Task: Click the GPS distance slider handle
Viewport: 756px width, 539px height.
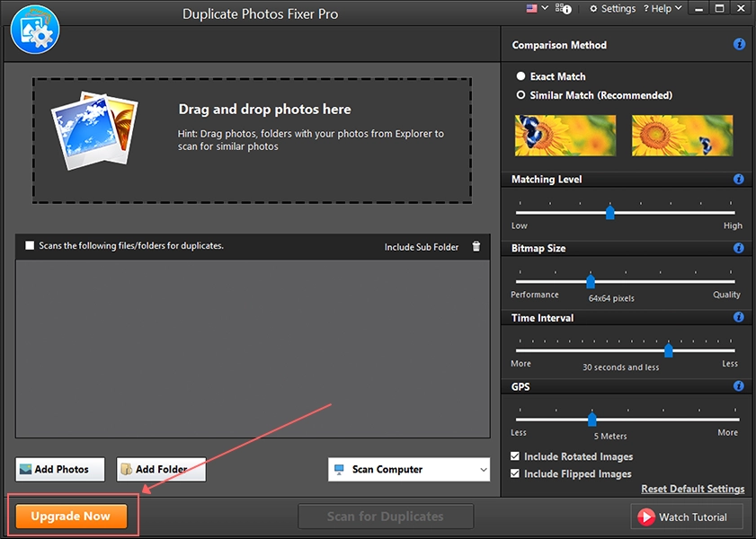Action: click(592, 419)
